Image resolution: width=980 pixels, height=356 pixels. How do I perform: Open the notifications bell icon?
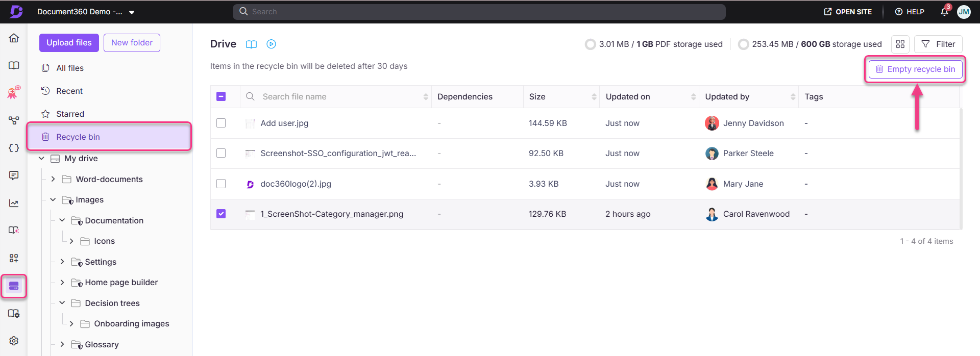coord(944,11)
